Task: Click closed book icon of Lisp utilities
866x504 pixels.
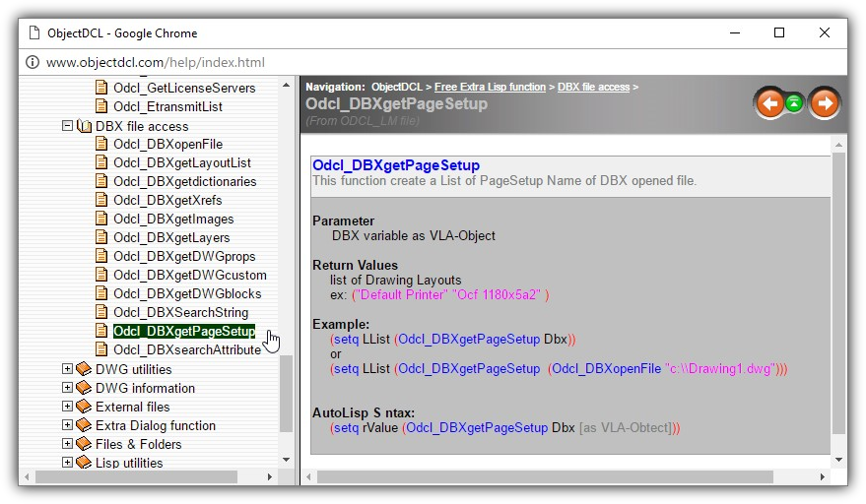Action: click(84, 462)
